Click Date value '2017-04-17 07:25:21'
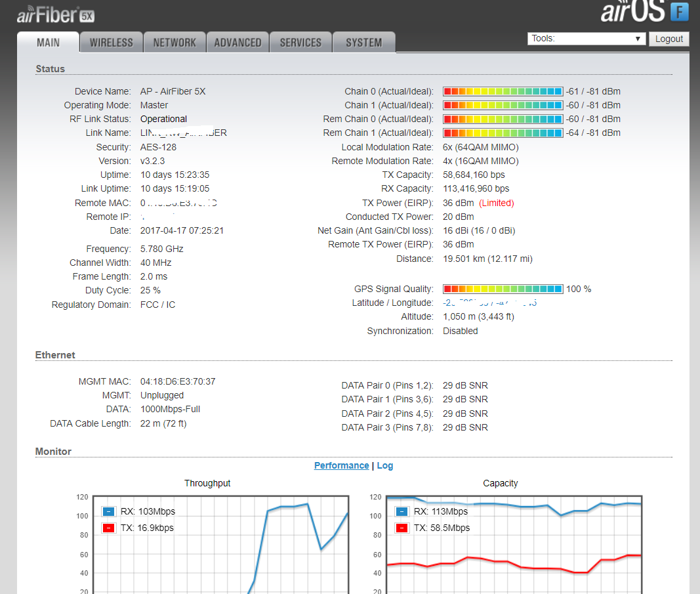The height and width of the screenshot is (594, 700). point(182,231)
